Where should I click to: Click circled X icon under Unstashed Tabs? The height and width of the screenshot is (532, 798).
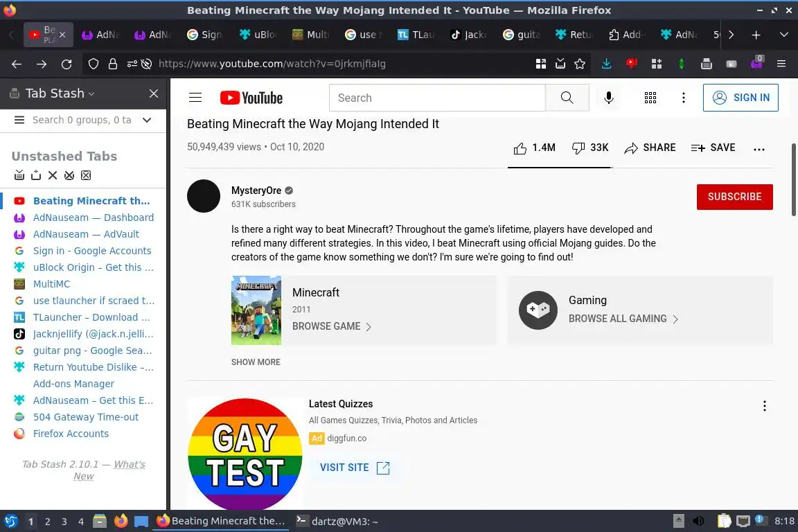pos(69,175)
